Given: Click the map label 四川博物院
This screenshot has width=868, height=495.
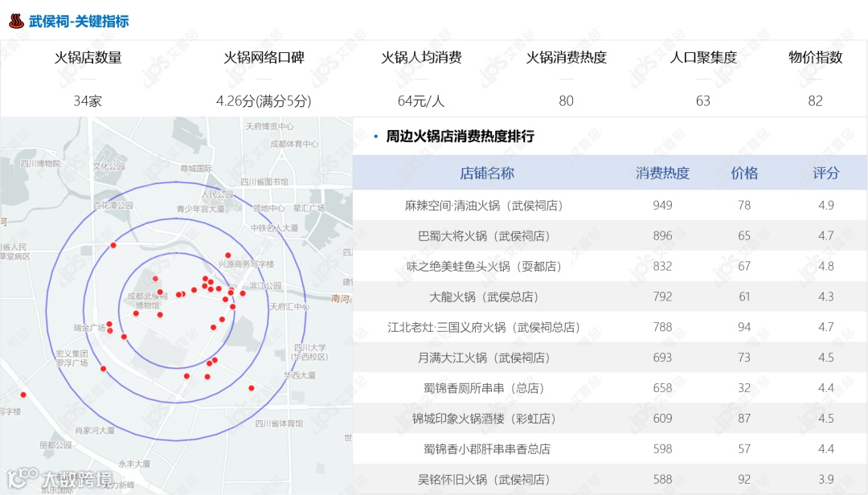Looking at the screenshot, I should coord(40,164).
